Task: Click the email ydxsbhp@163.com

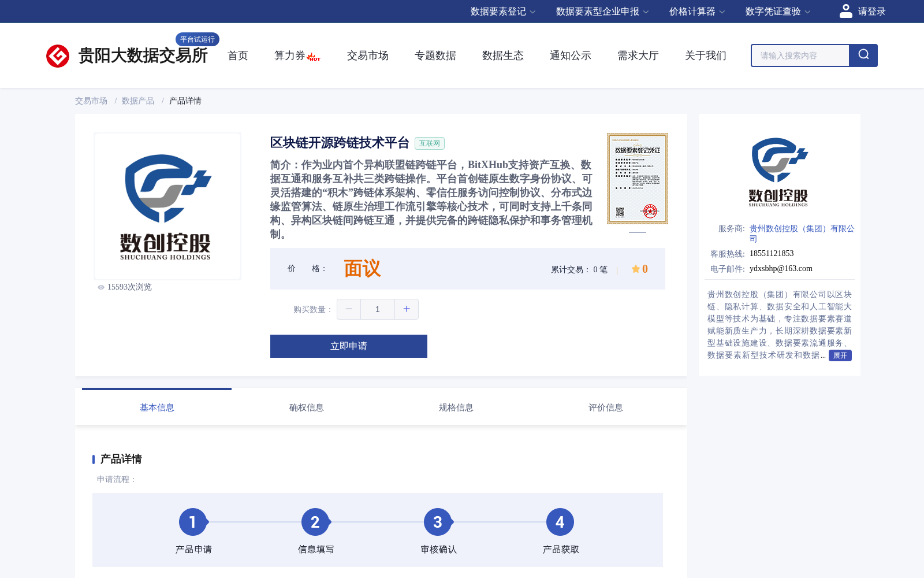Action: click(x=781, y=268)
